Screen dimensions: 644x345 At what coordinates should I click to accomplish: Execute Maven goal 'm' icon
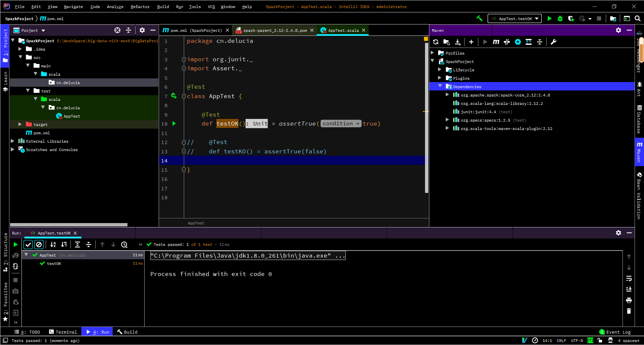tap(496, 42)
